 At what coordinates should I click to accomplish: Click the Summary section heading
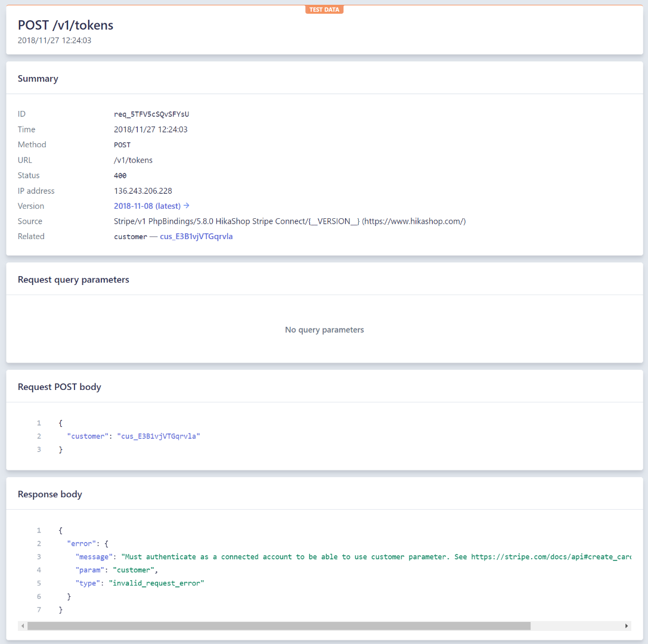[x=38, y=79]
